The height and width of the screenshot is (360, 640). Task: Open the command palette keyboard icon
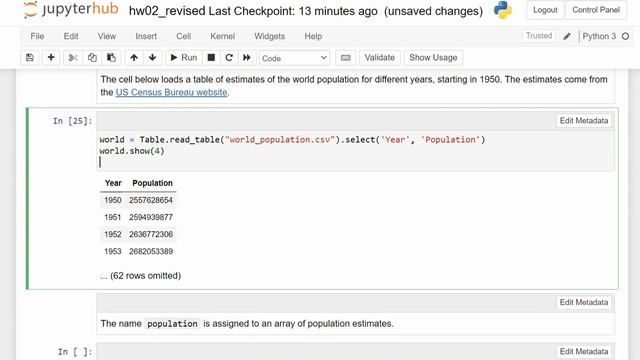click(346, 58)
